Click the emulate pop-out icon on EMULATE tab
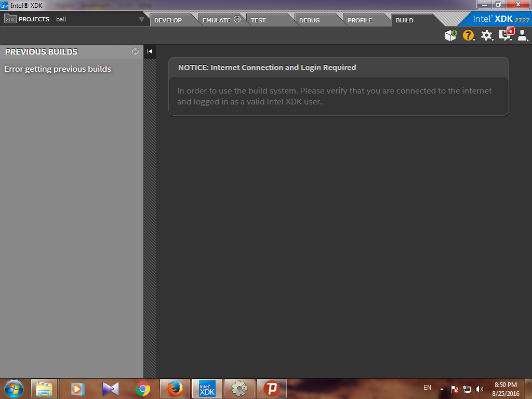Viewport: 532px width, 399px height. (x=237, y=19)
